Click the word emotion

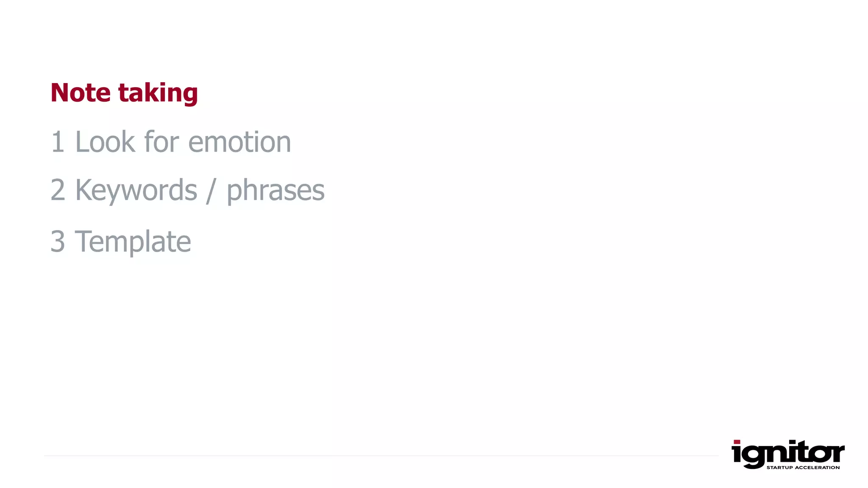pyautogui.click(x=239, y=142)
